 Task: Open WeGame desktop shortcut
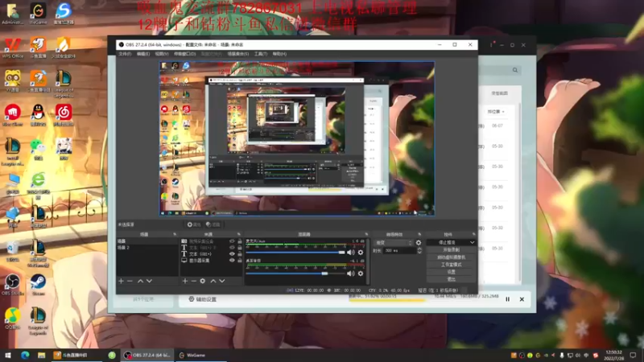[38, 14]
